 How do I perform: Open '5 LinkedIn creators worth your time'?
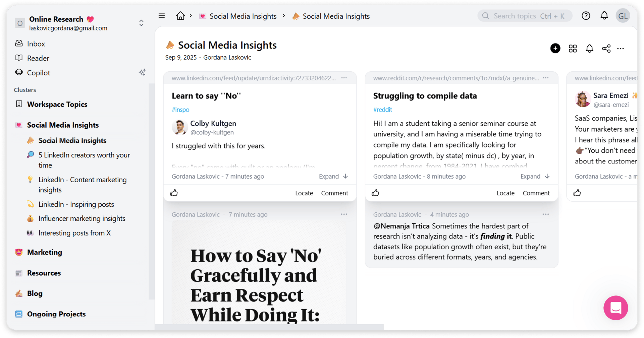coord(84,160)
